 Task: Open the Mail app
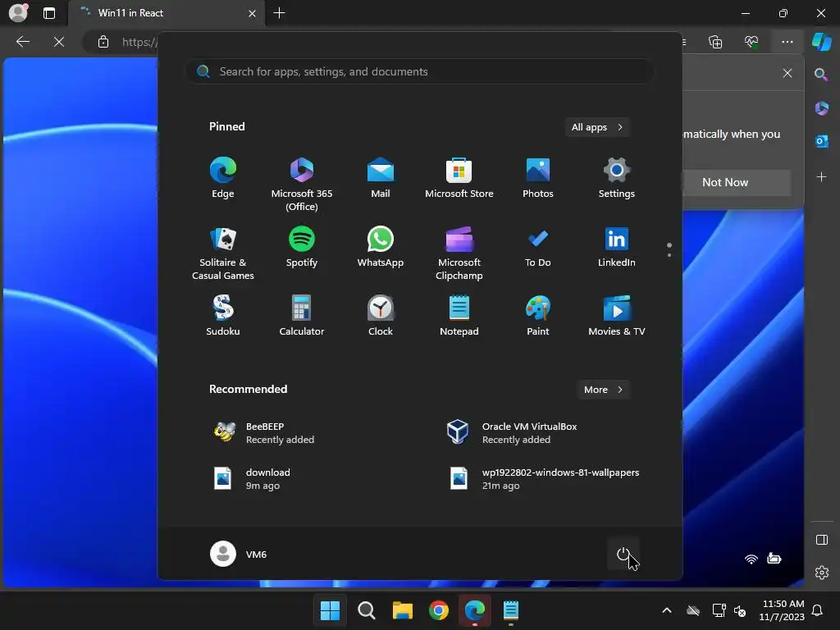(381, 177)
